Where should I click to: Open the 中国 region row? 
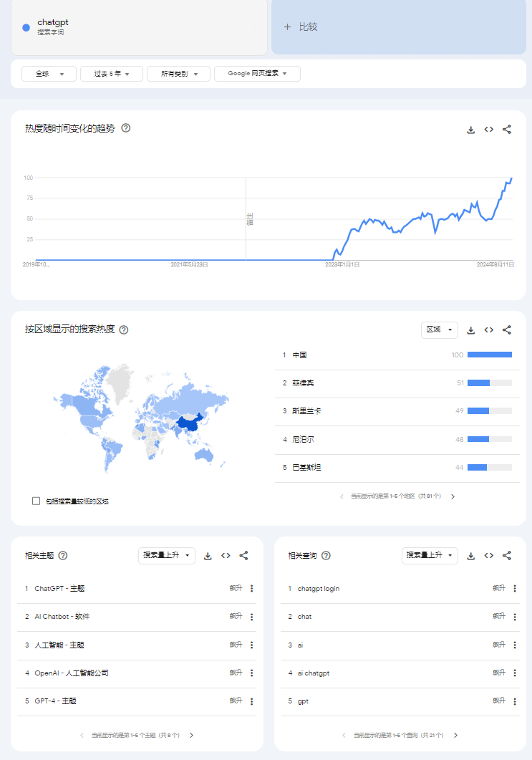[x=397, y=355]
